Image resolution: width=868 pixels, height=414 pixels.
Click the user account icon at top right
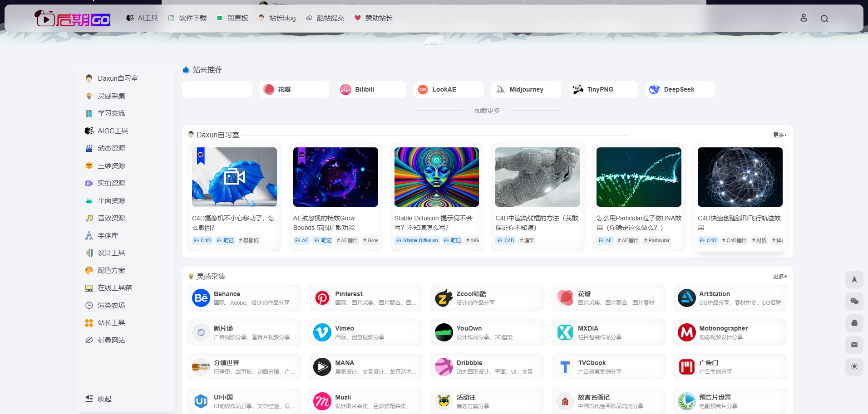pyautogui.click(x=804, y=18)
